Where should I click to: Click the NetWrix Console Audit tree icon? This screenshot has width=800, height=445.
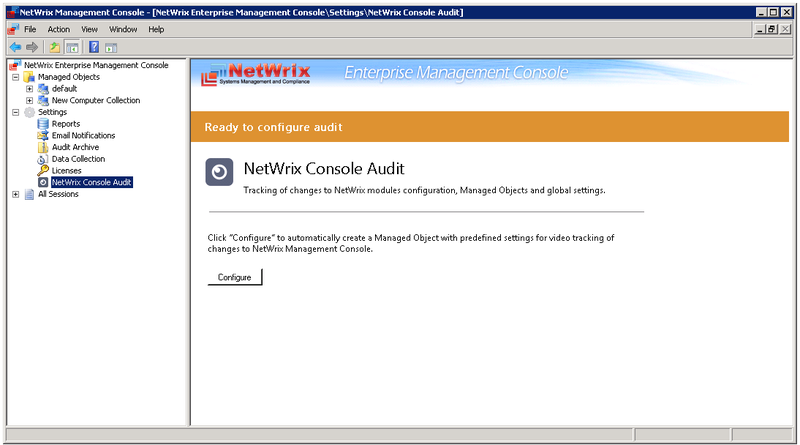[x=43, y=182]
